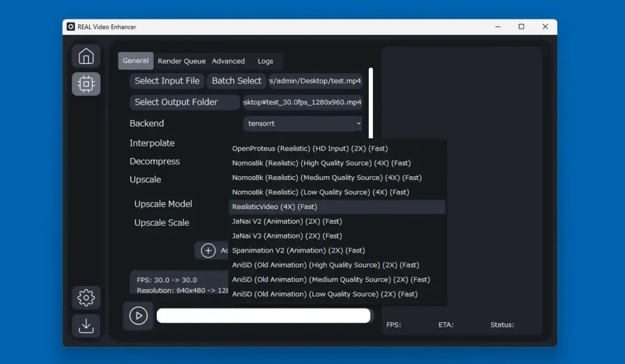This screenshot has width=625, height=364.
Task: Click the Select Input File button
Action: pyautogui.click(x=167, y=81)
